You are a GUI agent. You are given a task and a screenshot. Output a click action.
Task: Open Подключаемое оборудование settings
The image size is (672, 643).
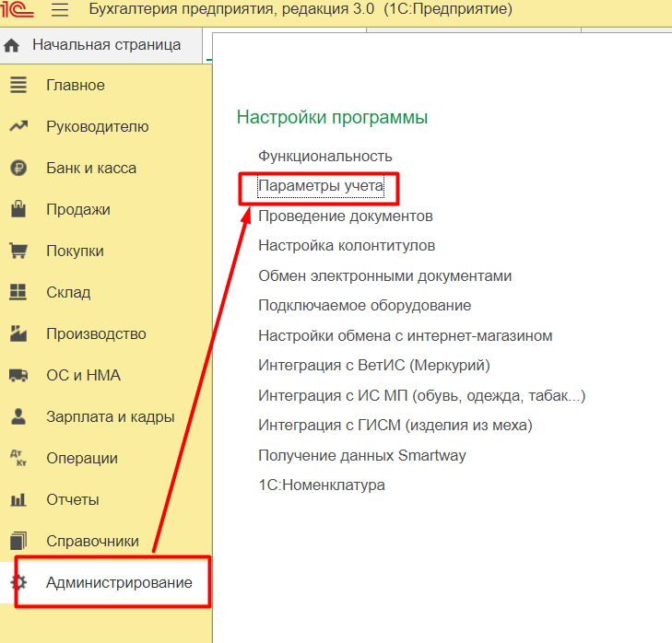pyautogui.click(x=364, y=305)
